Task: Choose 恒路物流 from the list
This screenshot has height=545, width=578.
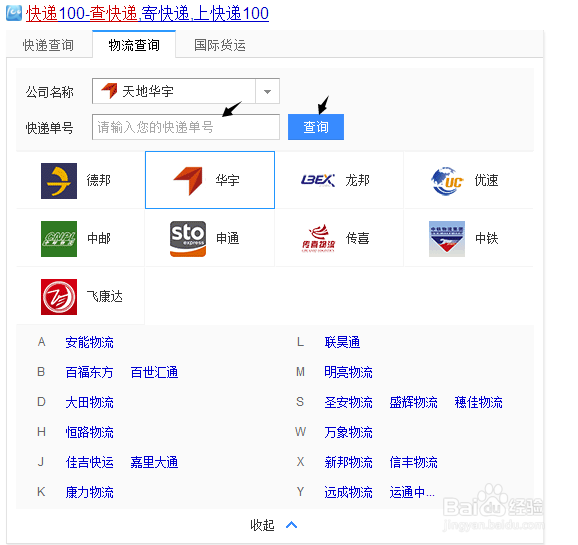Action: pos(89,432)
